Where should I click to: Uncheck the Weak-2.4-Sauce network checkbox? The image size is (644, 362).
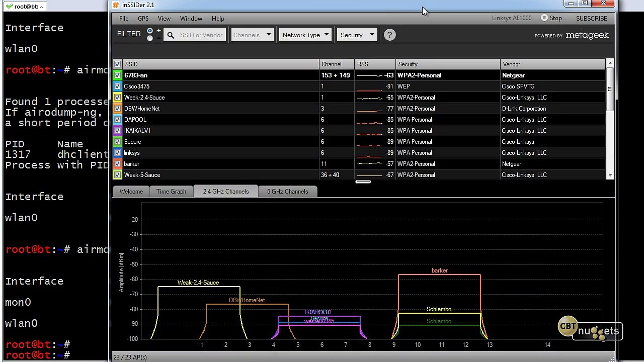(117, 98)
